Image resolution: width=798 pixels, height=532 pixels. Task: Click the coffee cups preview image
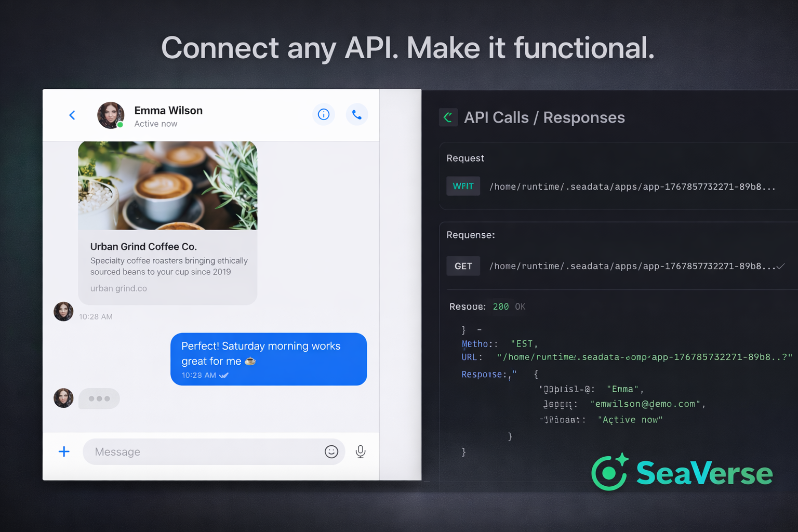pos(168,185)
